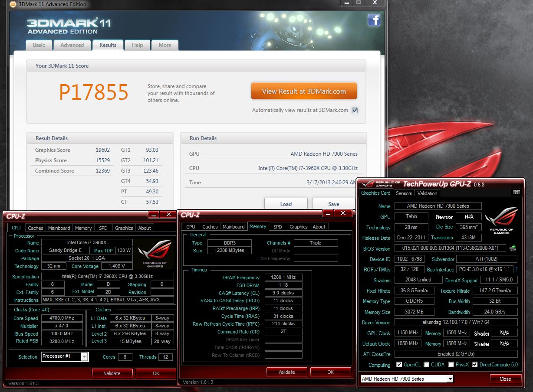
Task: Click the Combined Score value 12369
Action: click(x=103, y=171)
